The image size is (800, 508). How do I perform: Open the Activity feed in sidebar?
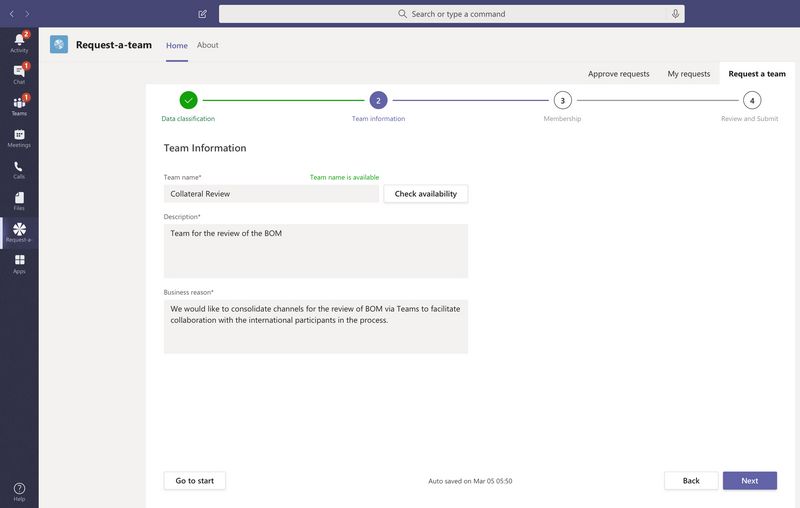click(x=19, y=41)
